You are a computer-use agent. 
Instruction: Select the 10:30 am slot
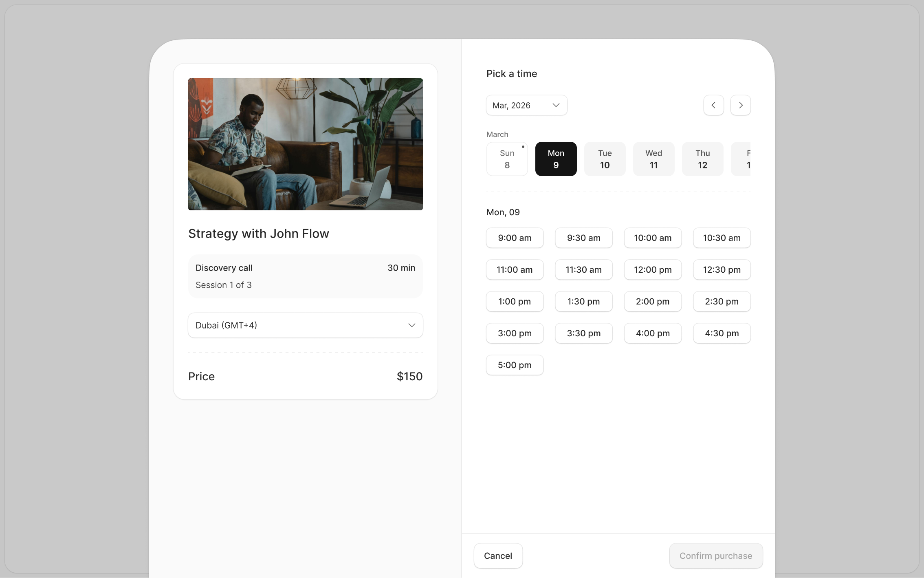tap(722, 238)
